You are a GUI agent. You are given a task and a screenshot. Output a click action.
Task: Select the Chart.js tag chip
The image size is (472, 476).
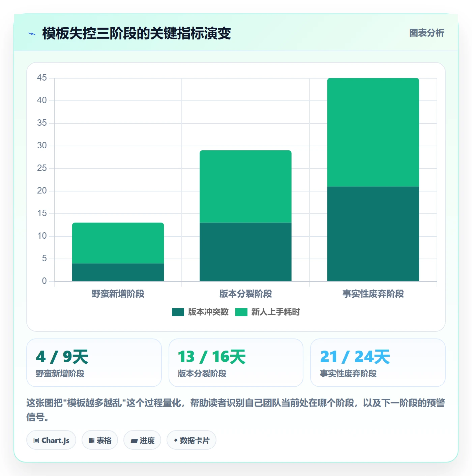51,440
